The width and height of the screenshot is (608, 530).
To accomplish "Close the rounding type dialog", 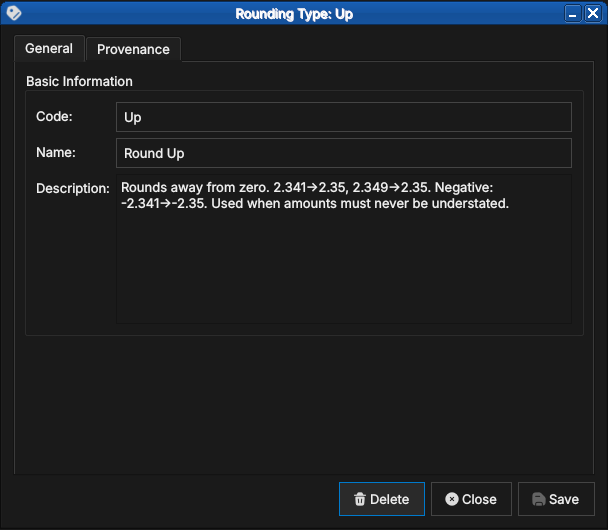I will (471, 499).
